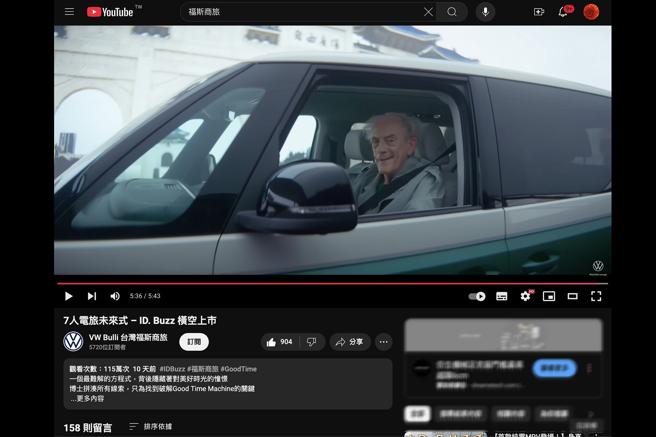
Task: Toggle the autoplay switch
Action: pos(477,296)
